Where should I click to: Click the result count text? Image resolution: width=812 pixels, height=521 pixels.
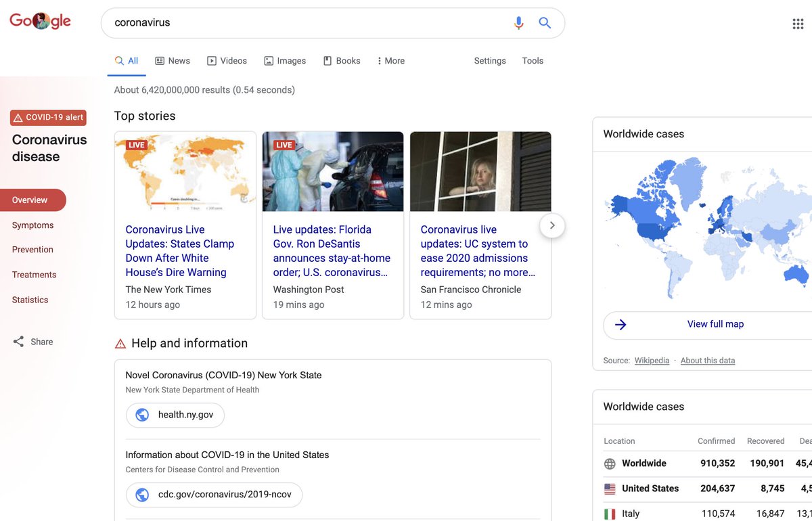pyautogui.click(x=204, y=90)
